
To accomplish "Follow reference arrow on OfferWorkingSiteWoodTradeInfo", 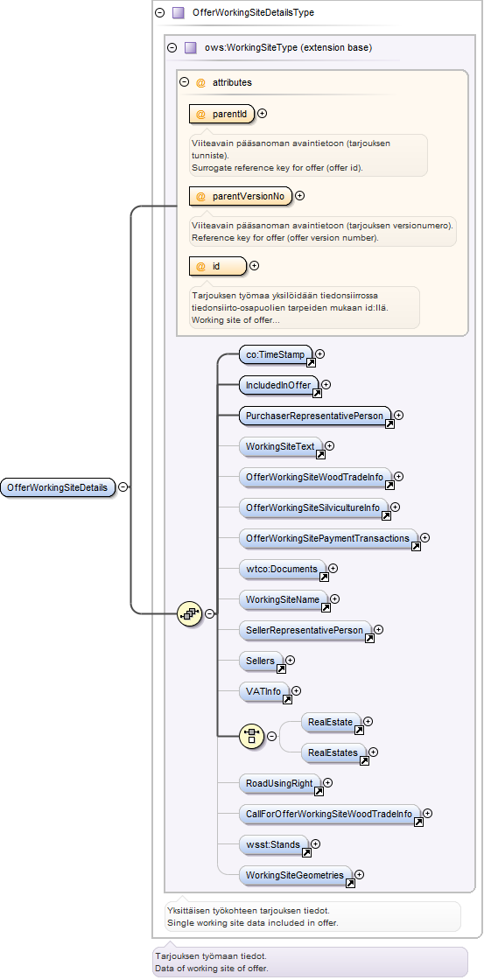I will tap(389, 485).
